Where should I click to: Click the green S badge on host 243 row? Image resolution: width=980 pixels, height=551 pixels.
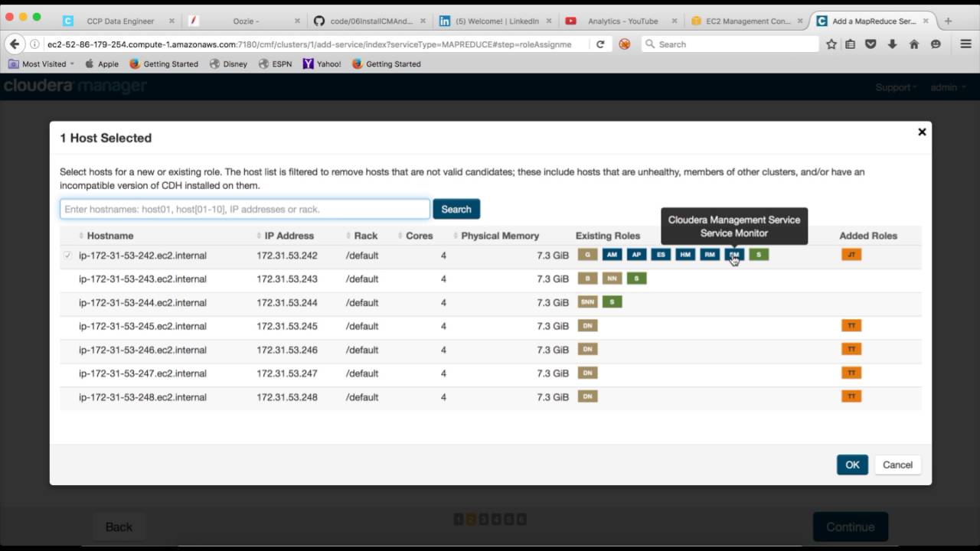(636, 279)
